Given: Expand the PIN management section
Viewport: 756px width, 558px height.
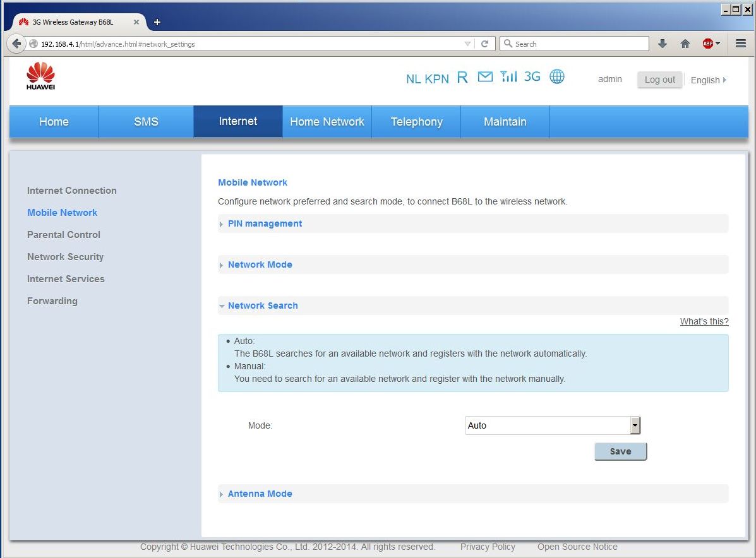Looking at the screenshot, I should pos(473,223).
